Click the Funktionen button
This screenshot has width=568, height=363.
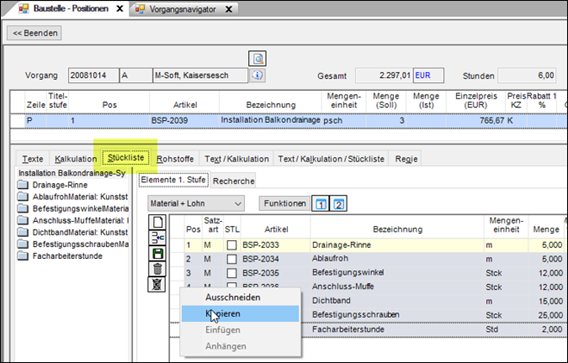click(x=284, y=204)
